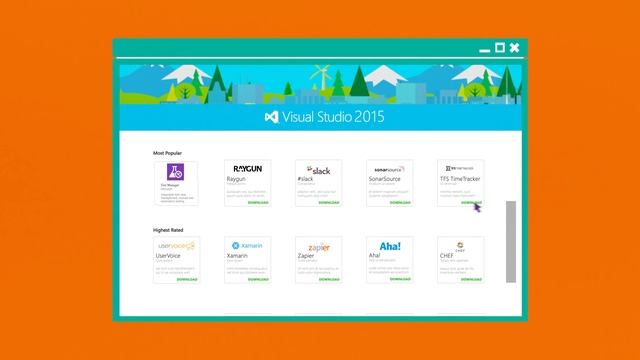Click the 'Visual Studio 2015' banner title
Viewport: 640px width, 360px height.
pos(333,117)
